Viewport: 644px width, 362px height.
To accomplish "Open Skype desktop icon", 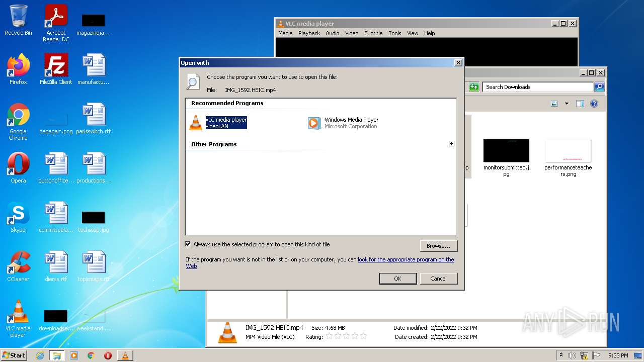I will (18, 217).
